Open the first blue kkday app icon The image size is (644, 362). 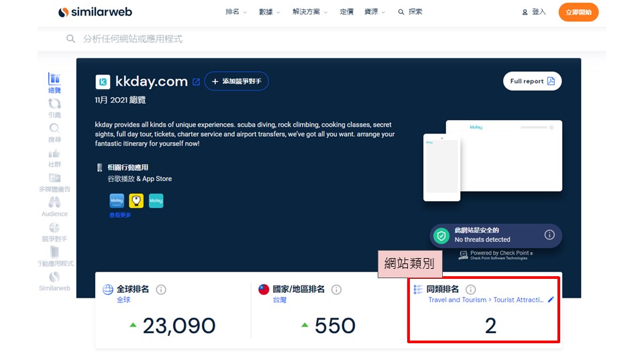pyautogui.click(x=117, y=200)
